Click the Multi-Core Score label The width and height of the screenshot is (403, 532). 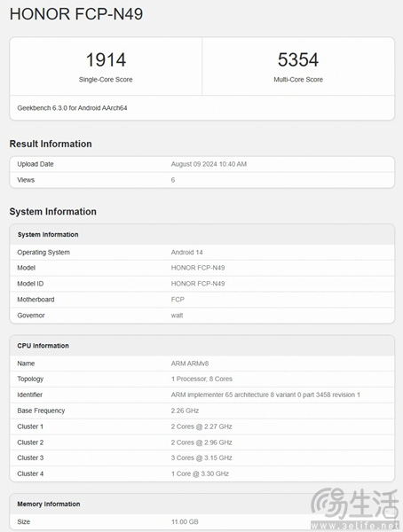pos(298,80)
